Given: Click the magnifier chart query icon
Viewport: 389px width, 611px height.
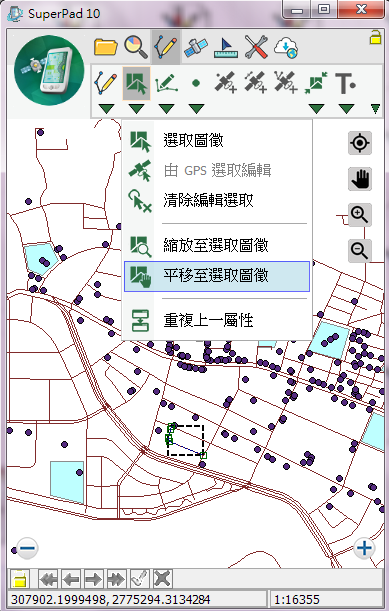Looking at the screenshot, I should pyautogui.click(x=136, y=47).
